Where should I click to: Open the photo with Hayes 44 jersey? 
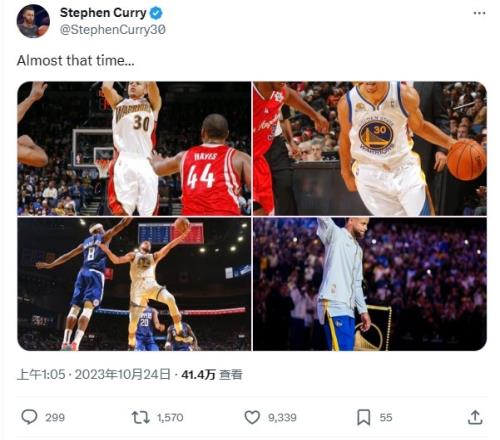pyautogui.click(x=134, y=148)
